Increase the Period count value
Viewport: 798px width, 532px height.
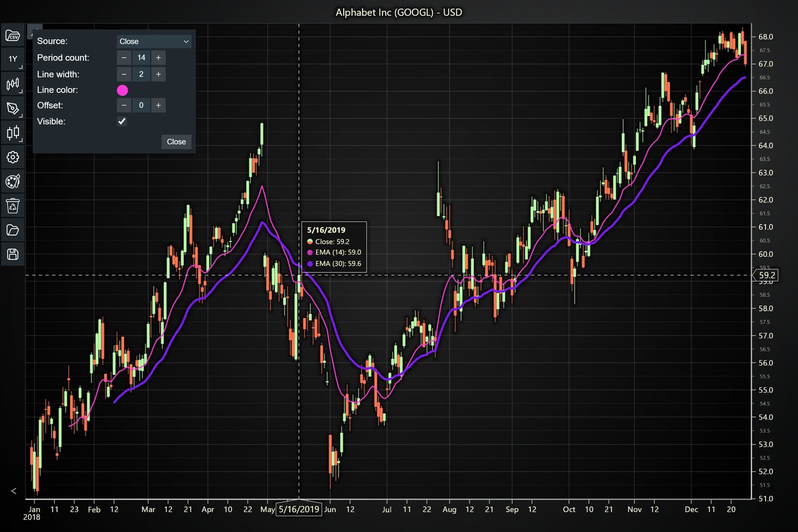click(x=158, y=58)
